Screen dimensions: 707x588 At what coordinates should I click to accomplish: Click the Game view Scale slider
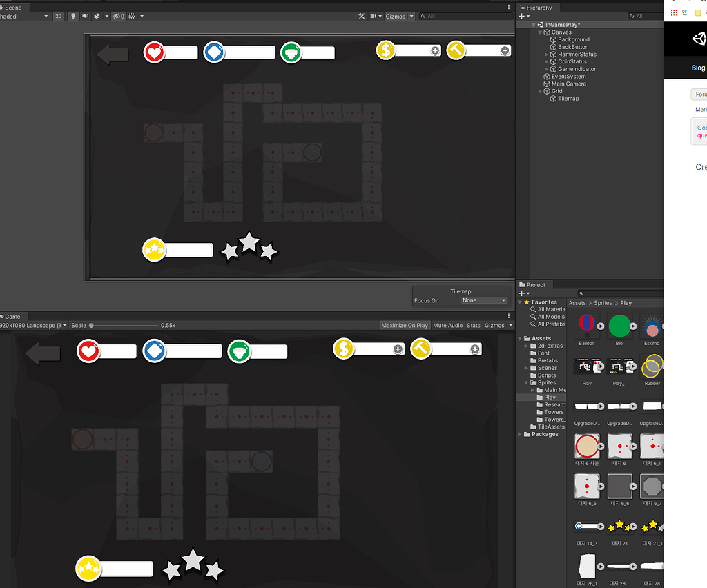[124, 325]
